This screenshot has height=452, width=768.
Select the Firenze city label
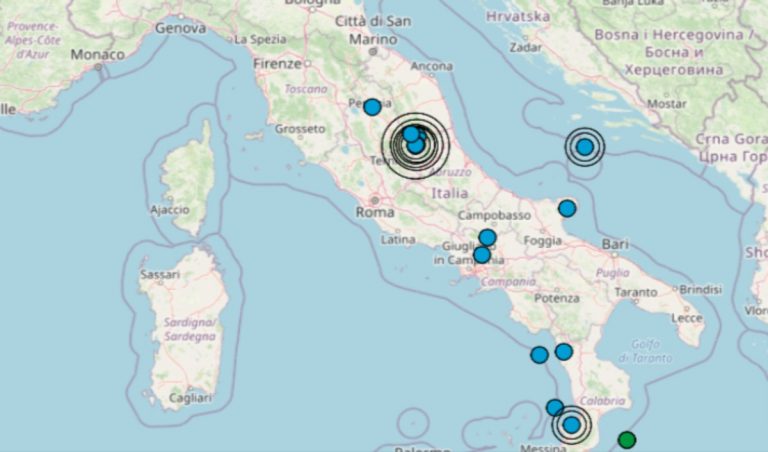277,63
